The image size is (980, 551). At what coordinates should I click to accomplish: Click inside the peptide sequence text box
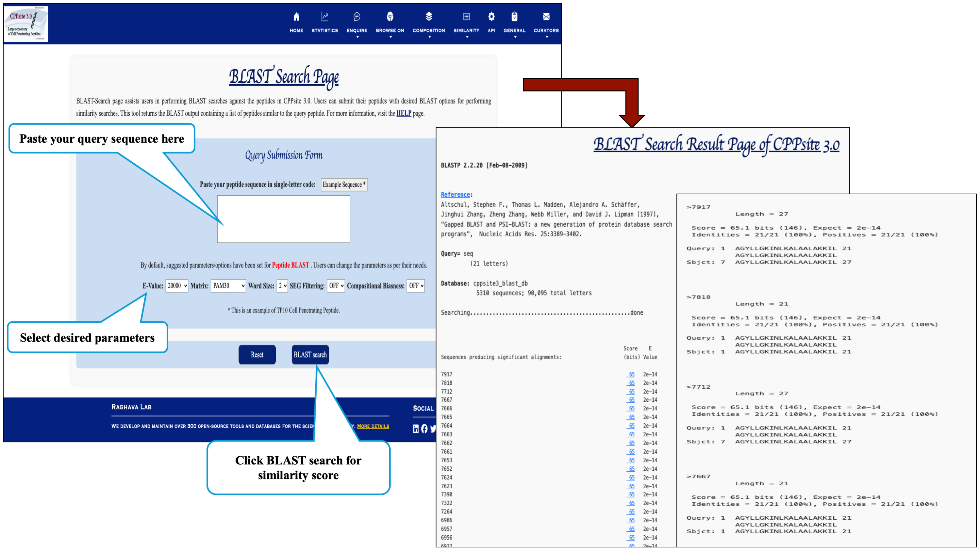[283, 219]
